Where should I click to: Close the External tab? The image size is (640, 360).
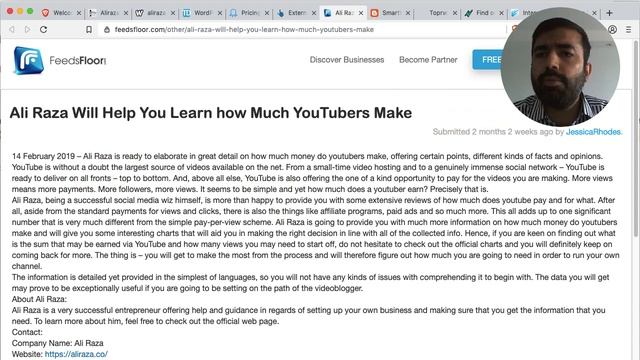pyautogui.click(x=314, y=13)
